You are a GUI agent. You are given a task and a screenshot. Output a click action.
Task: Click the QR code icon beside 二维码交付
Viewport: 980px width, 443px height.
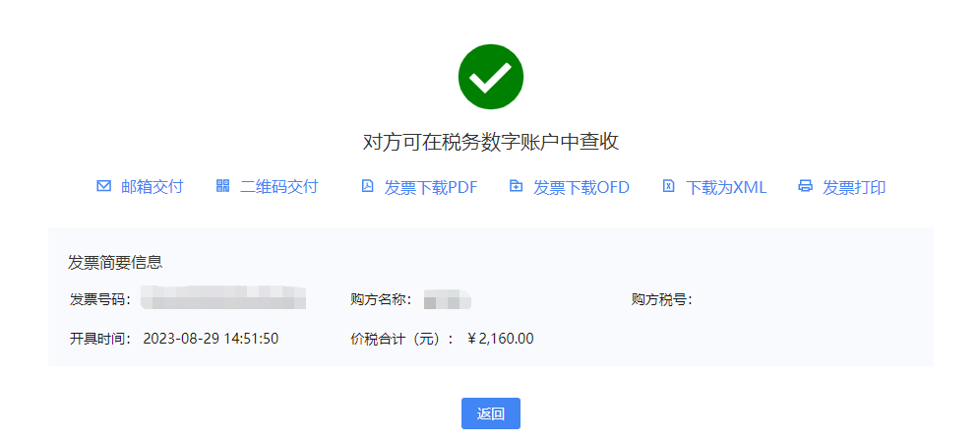tap(222, 186)
